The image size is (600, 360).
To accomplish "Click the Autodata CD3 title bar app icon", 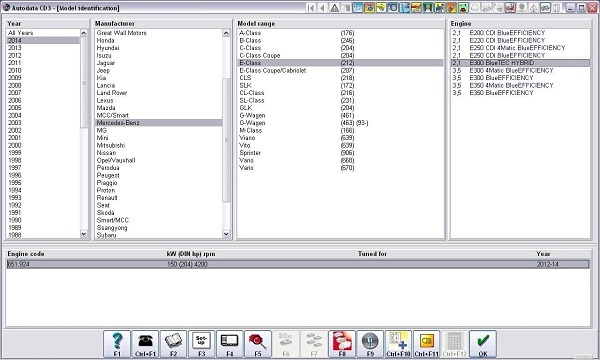I will click(x=7, y=7).
